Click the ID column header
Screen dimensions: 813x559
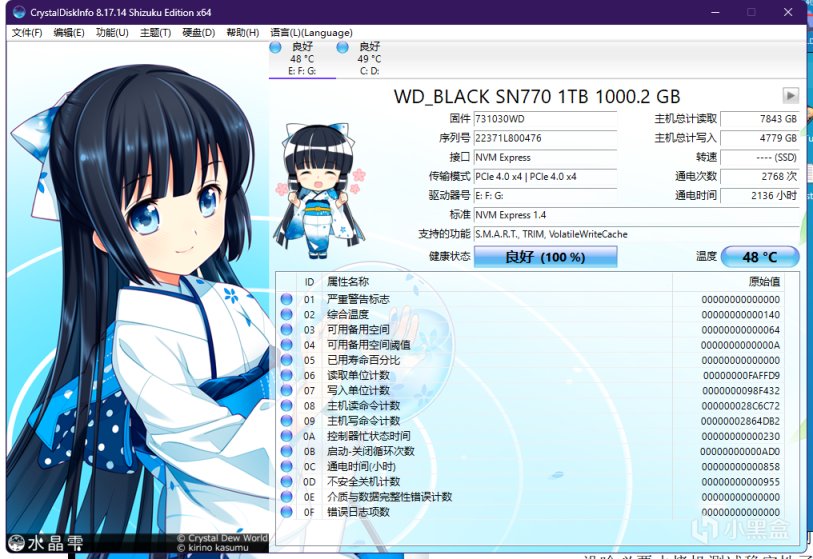coord(309,282)
